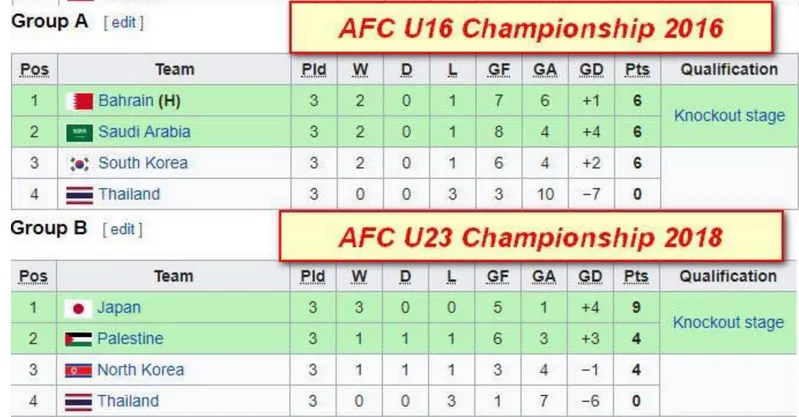Image resolution: width=799 pixels, height=417 pixels.
Task: Click the Japan flag icon
Action: click(x=79, y=308)
